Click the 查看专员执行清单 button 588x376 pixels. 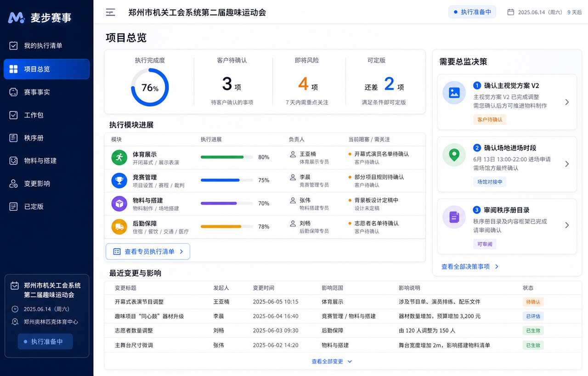click(x=147, y=252)
